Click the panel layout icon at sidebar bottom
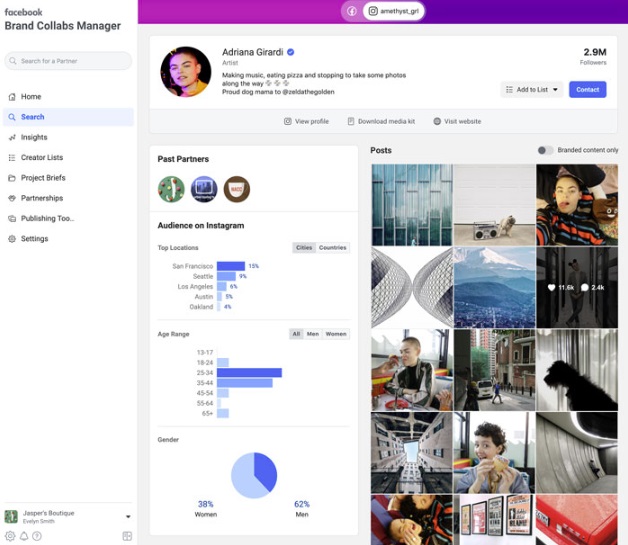The image size is (628, 545). (127, 536)
